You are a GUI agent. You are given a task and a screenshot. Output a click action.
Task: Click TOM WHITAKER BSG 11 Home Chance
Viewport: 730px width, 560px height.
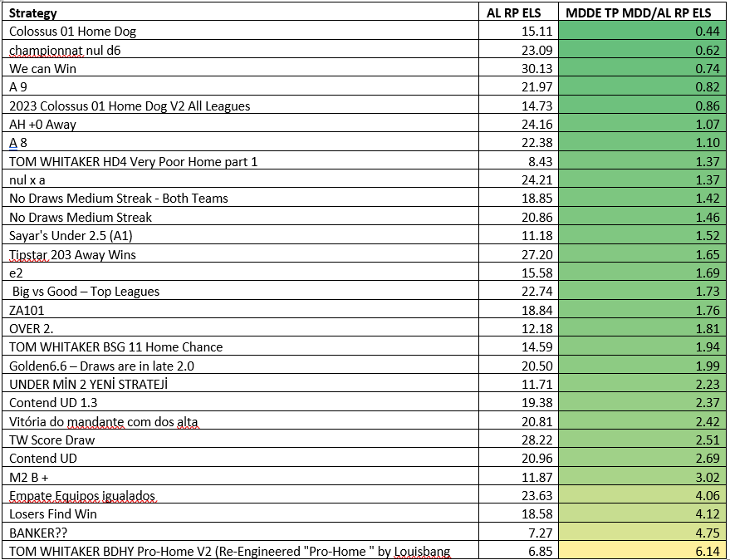[240, 347]
